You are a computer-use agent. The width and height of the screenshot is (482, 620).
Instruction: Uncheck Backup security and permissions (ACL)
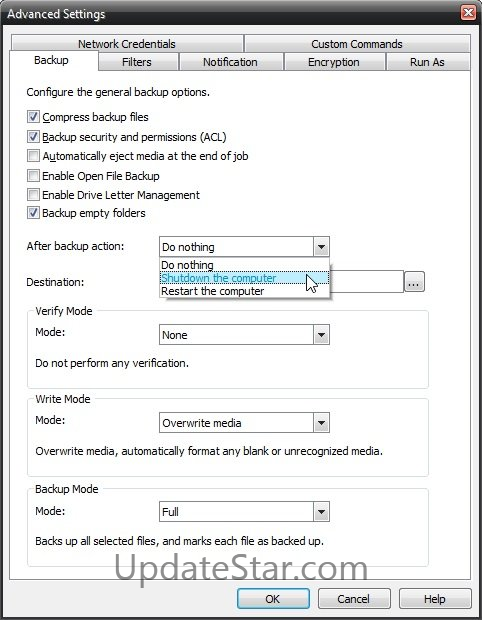click(33, 136)
